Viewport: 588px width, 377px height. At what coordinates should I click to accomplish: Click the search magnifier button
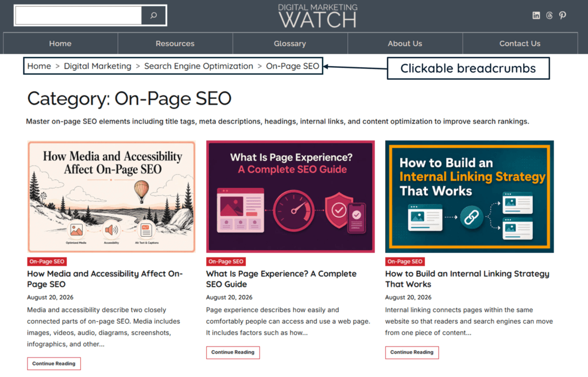pos(153,16)
